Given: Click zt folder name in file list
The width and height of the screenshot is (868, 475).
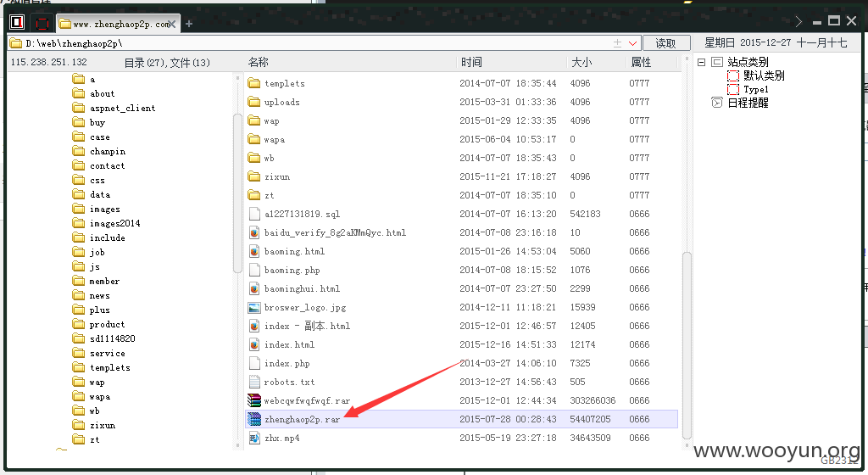Looking at the screenshot, I should [269, 195].
